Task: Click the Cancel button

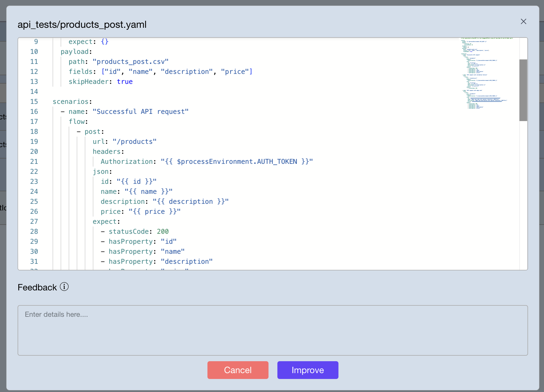Action: coord(238,370)
